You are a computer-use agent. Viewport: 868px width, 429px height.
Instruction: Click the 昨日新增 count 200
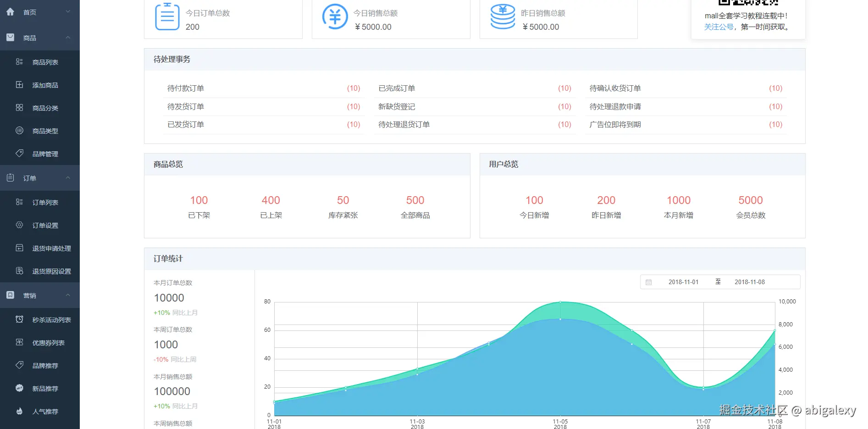pos(606,200)
